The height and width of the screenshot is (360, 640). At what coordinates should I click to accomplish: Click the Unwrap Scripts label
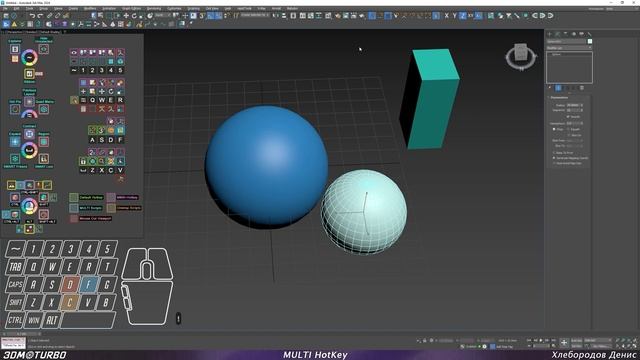[129, 208]
